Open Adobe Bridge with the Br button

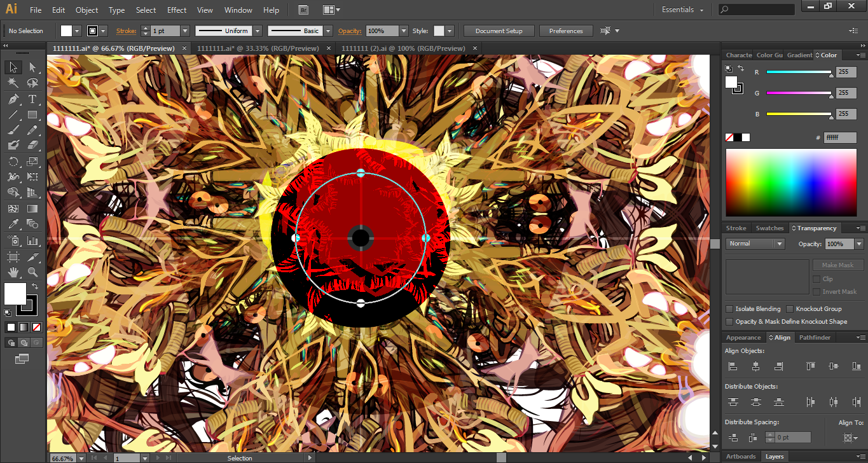[303, 10]
